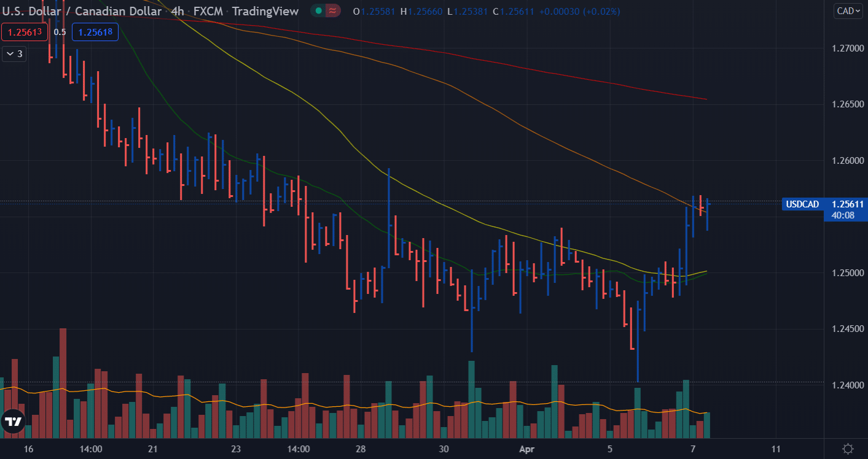The image size is (868, 459).
Task: Click the date label 7 on time axis
Action: (693, 449)
